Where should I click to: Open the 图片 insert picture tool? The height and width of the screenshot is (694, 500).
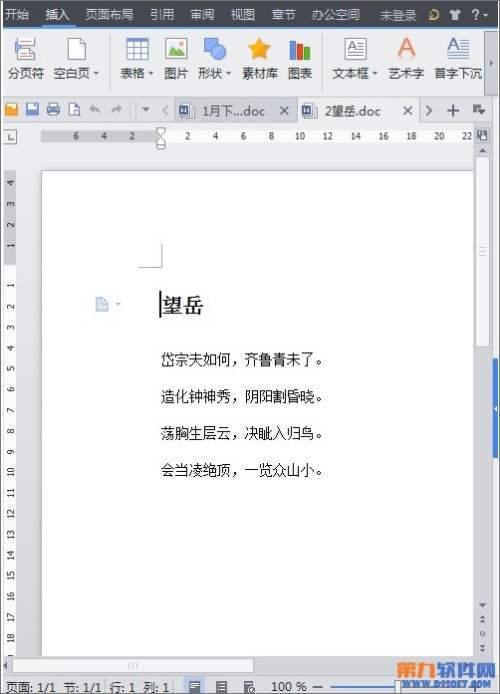coord(176,59)
